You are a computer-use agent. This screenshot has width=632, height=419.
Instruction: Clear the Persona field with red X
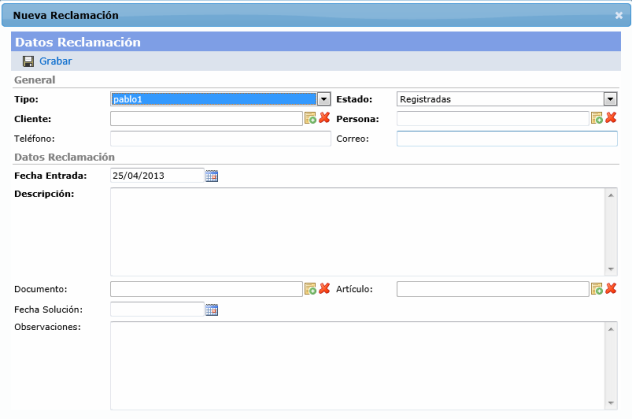(611, 118)
